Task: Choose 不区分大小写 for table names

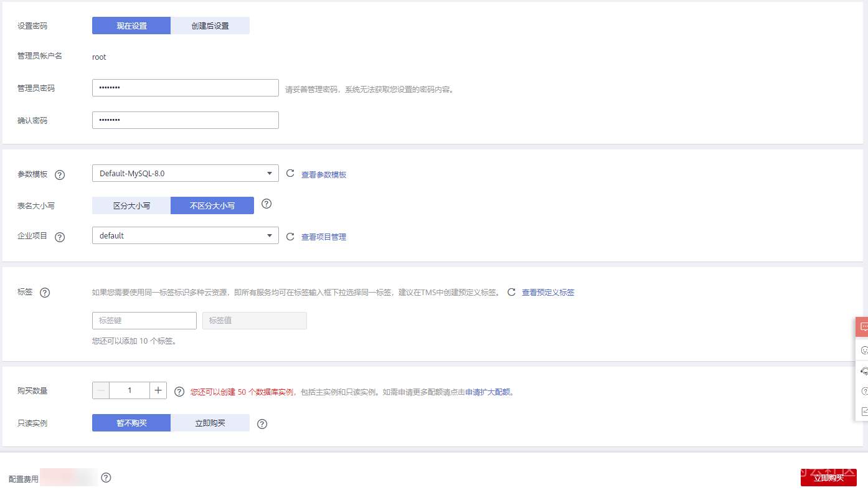Action: 212,205
